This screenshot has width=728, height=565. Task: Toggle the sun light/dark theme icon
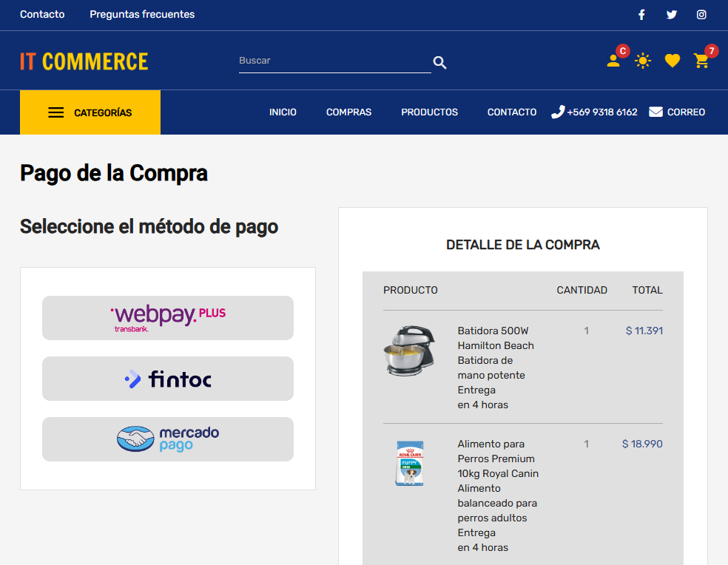[643, 61]
